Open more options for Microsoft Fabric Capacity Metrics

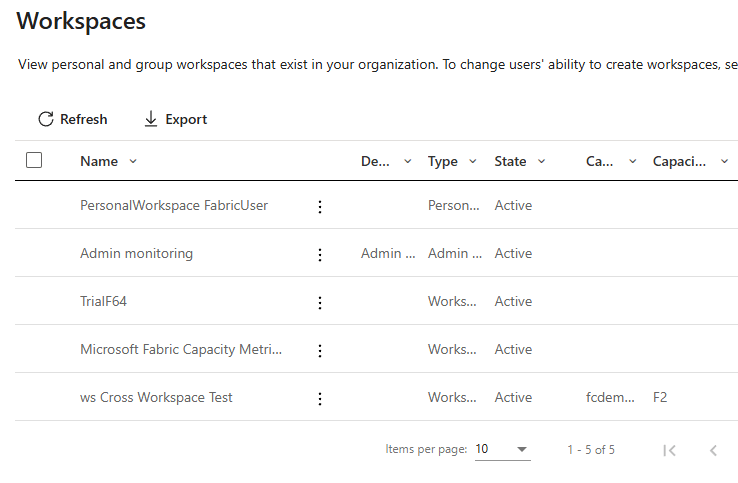pos(320,350)
